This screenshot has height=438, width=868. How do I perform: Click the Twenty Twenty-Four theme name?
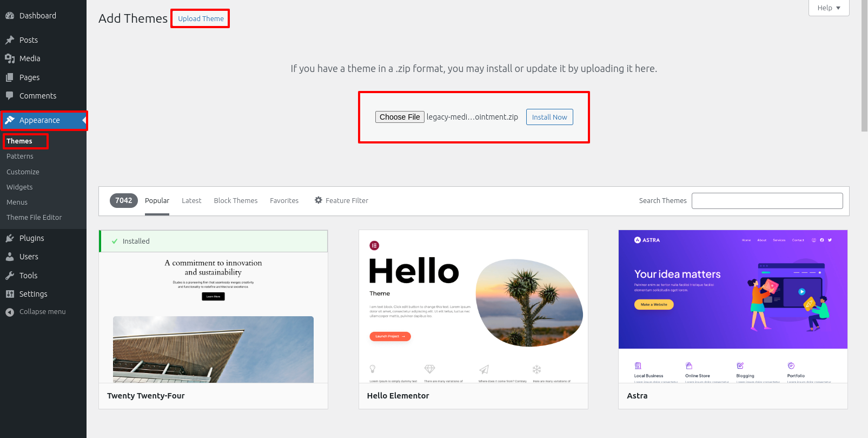click(146, 396)
